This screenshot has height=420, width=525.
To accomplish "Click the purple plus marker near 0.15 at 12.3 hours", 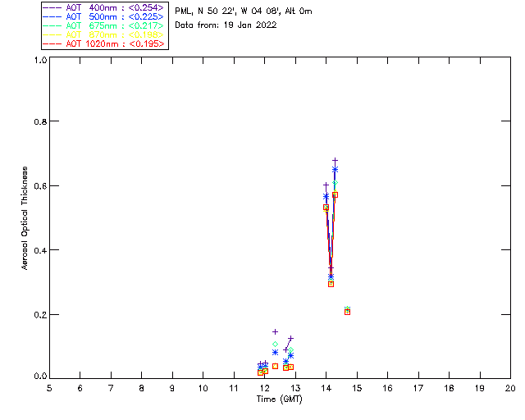I will (x=275, y=332).
